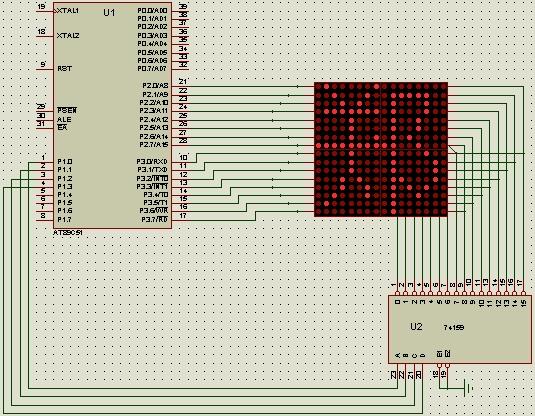Image resolution: width=535 pixels, height=416 pixels.
Task: Click the P0.0/AD0 pin label
Action: (152, 11)
